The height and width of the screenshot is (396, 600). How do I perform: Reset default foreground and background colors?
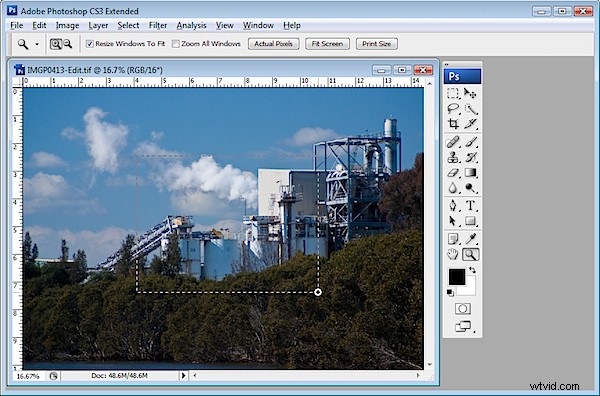(x=450, y=293)
